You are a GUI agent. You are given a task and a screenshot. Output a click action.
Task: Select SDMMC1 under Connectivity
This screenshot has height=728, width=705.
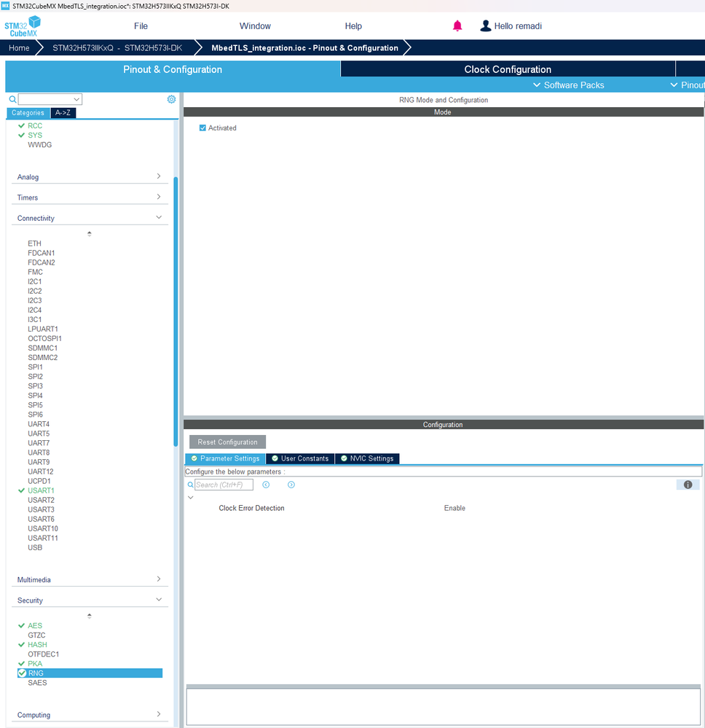tap(43, 348)
